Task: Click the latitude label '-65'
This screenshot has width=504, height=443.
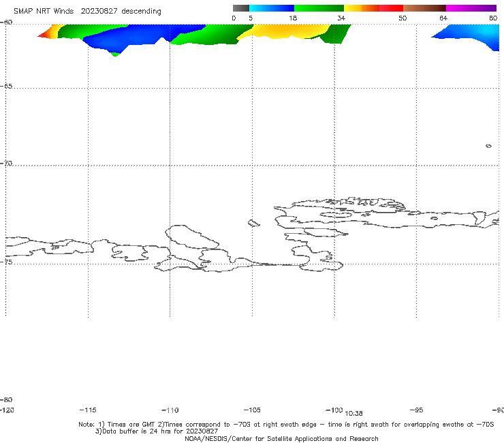Action: 6,87
